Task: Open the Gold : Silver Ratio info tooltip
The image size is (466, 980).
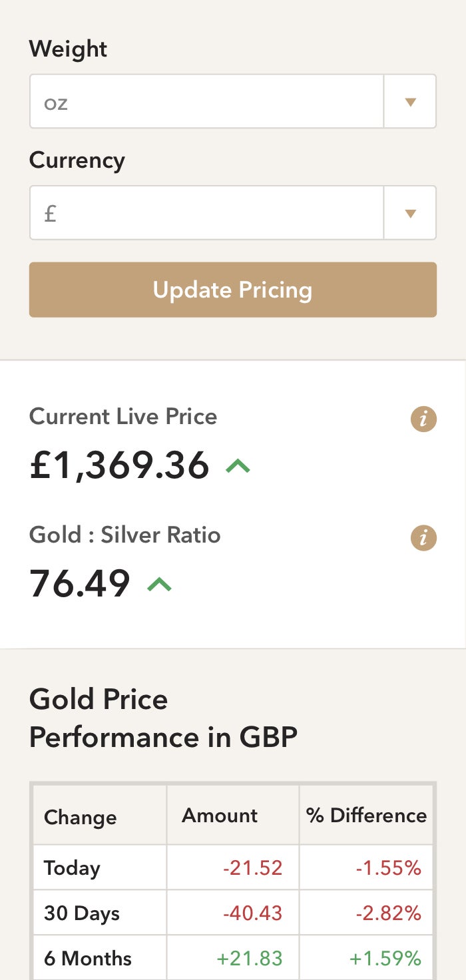Action: [x=423, y=538]
